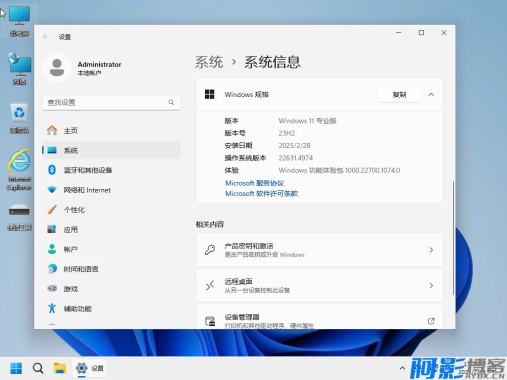Click the remote desktop icon for 远程桌面
507x380 pixels.
tap(210, 285)
